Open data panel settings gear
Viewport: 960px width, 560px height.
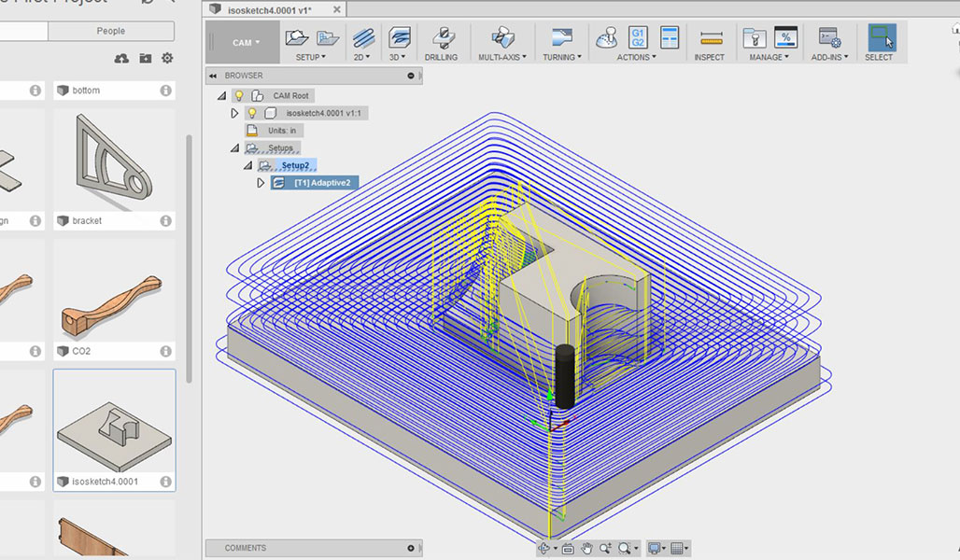[167, 58]
